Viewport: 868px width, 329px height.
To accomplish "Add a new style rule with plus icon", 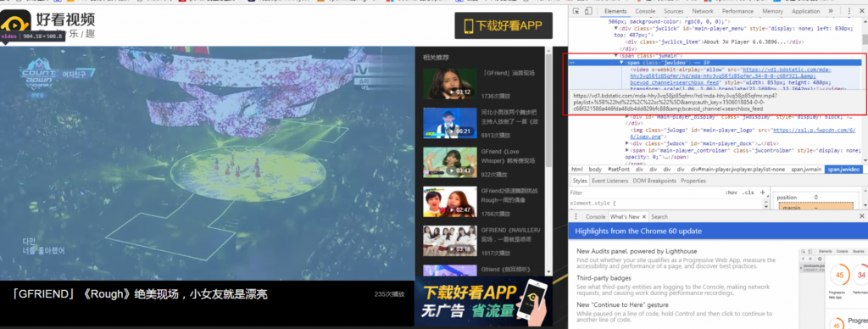I will [762, 192].
